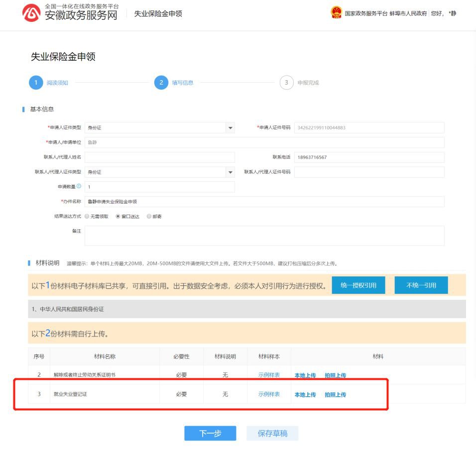Click the 下一步 button
476x451 pixels.
pyautogui.click(x=210, y=433)
